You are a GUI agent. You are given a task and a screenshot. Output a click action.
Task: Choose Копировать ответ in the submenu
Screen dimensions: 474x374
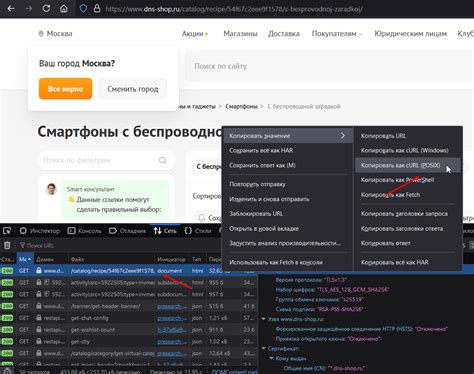409,243
